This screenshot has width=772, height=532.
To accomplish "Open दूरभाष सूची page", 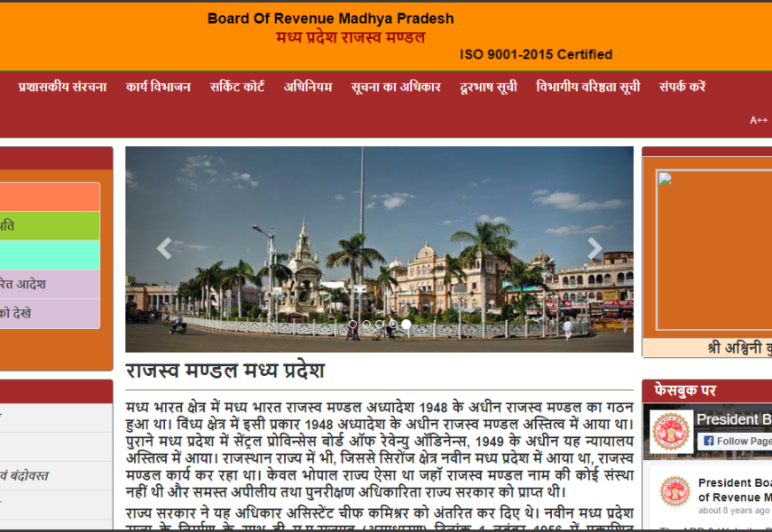I will [x=488, y=87].
